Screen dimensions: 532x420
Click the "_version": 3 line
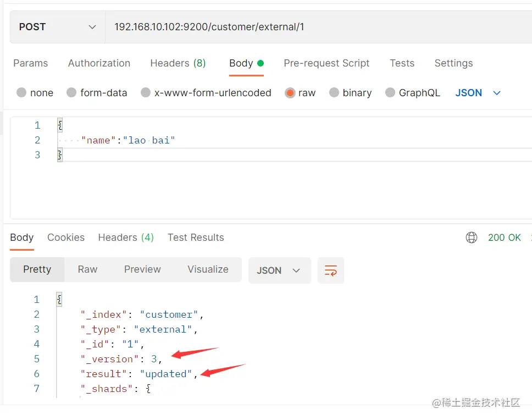click(x=121, y=359)
